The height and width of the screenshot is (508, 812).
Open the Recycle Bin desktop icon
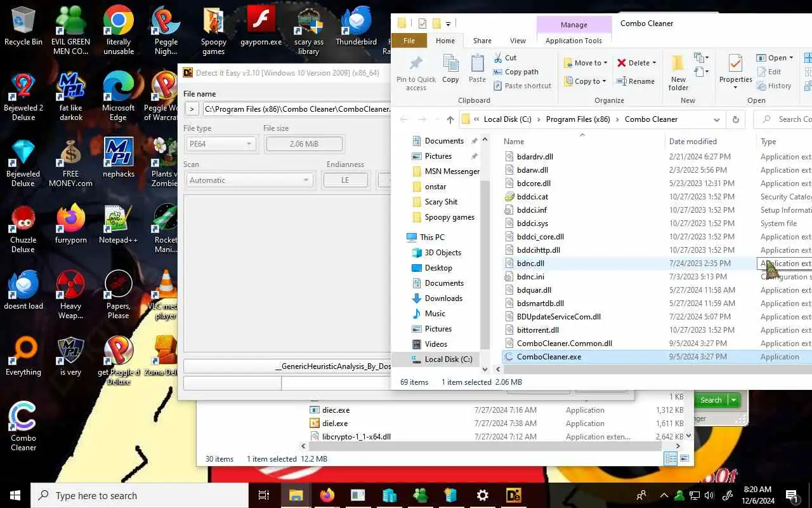(23, 27)
